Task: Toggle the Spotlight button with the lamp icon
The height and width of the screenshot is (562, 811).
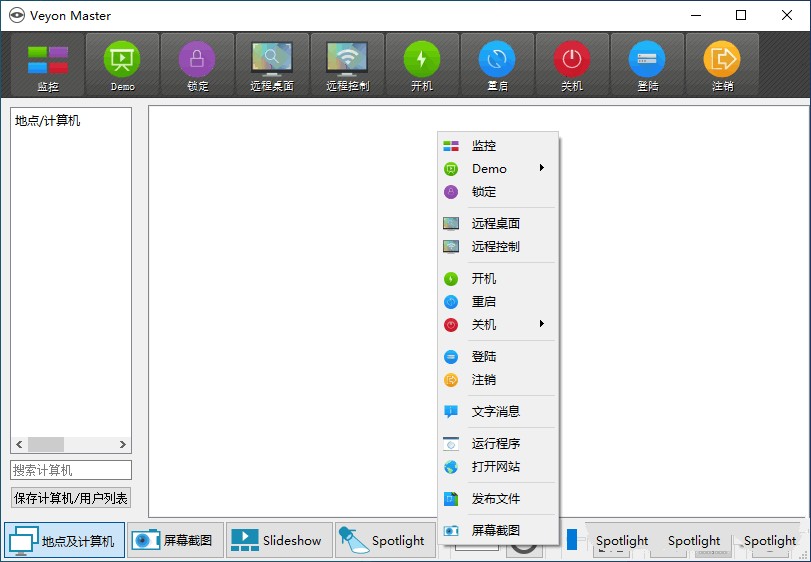Action: click(385, 540)
